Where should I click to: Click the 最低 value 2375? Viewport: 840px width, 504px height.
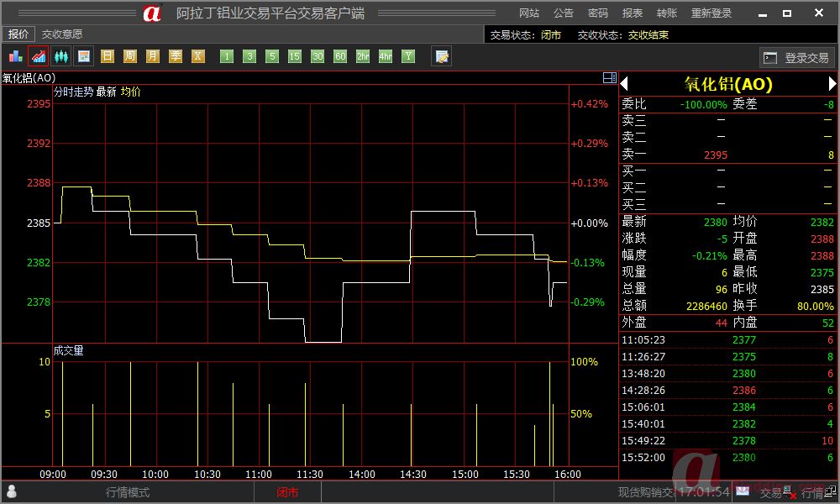pyautogui.click(x=822, y=272)
